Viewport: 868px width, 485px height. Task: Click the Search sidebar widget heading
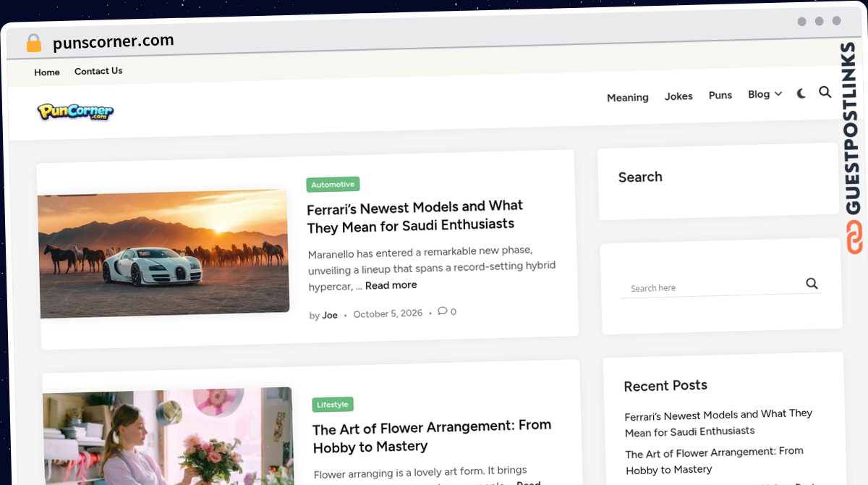(640, 177)
